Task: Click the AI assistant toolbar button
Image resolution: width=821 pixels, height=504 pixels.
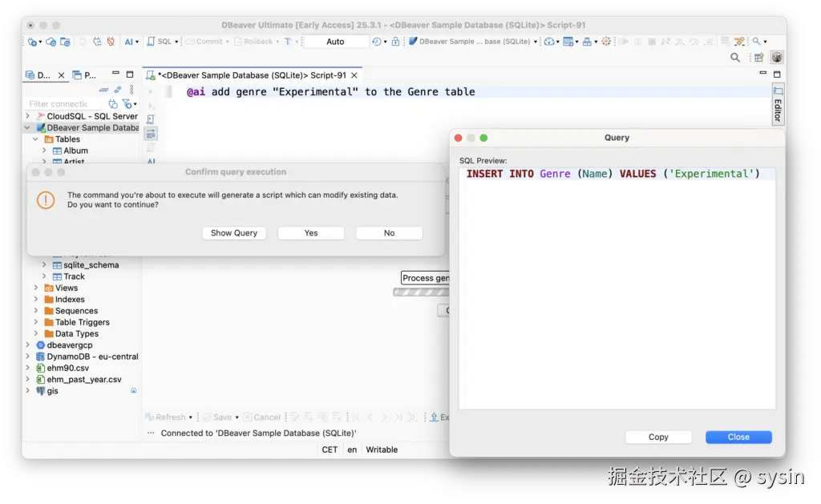Action: (128, 42)
